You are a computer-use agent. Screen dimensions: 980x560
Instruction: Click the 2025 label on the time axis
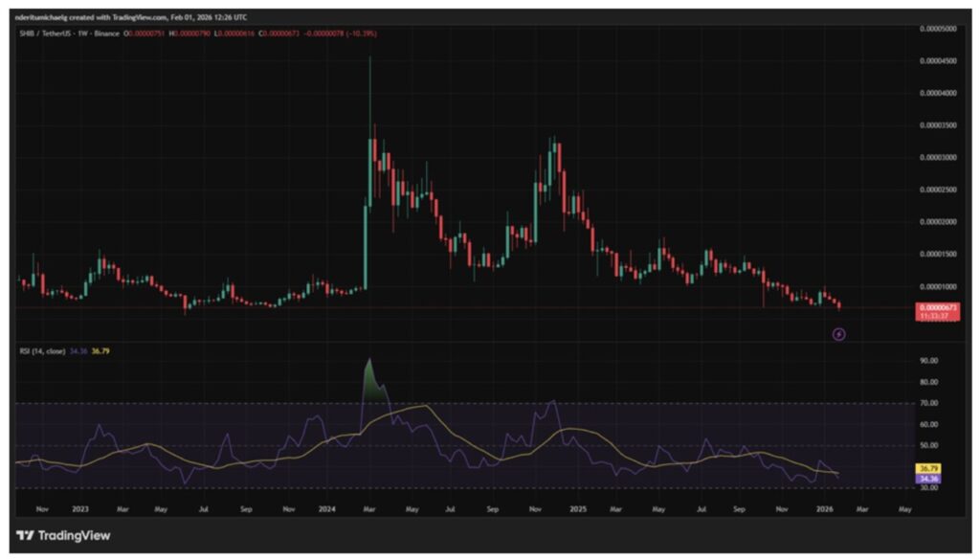[x=577, y=511]
